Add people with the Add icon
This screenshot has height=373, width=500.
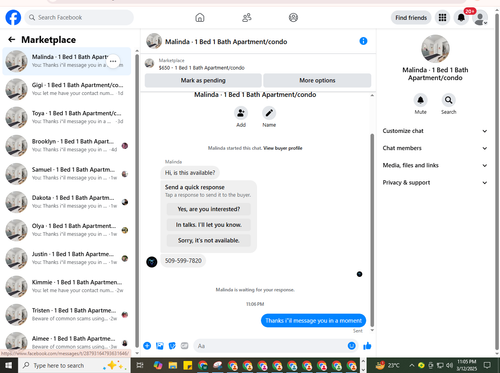241,113
